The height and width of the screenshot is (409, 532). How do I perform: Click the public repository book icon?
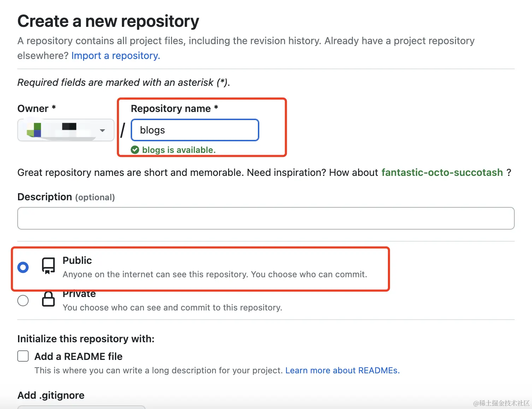coord(48,265)
